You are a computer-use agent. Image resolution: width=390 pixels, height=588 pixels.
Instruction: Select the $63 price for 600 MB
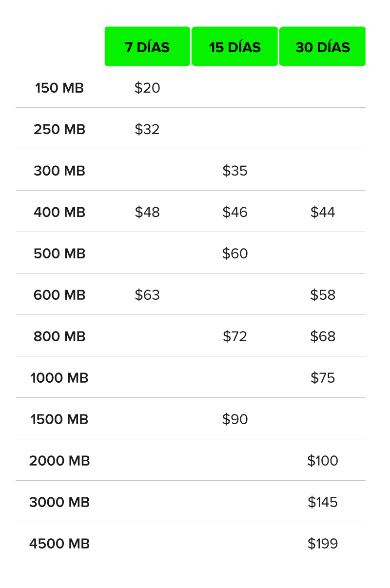(147, 295)
